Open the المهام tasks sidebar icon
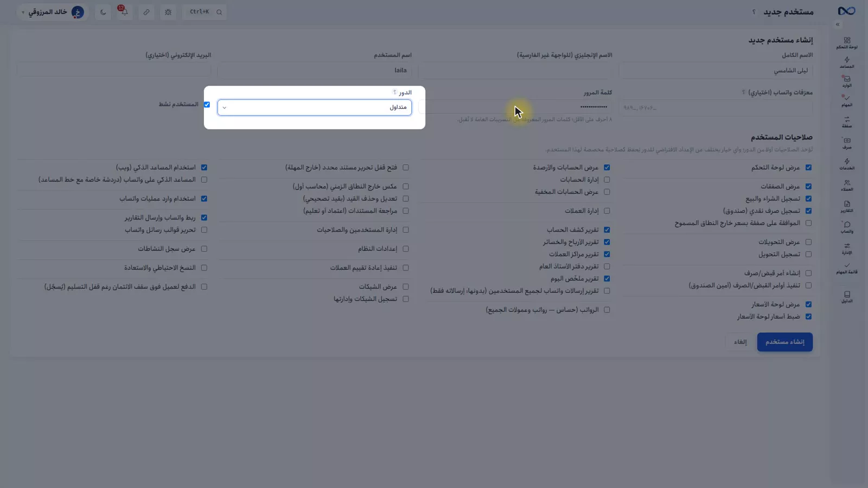This screenshot has width=868, height=488. coord(847,101)
